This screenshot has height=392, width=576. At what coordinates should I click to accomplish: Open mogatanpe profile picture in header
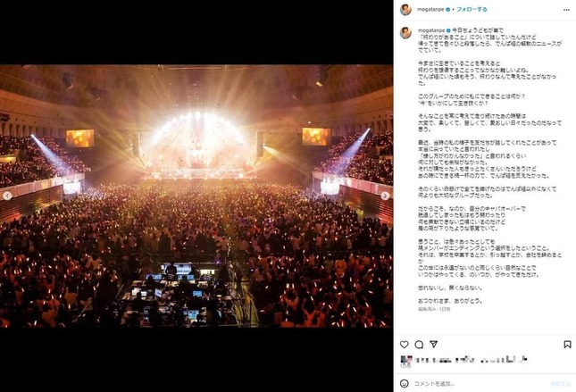(x=405, y=10)
